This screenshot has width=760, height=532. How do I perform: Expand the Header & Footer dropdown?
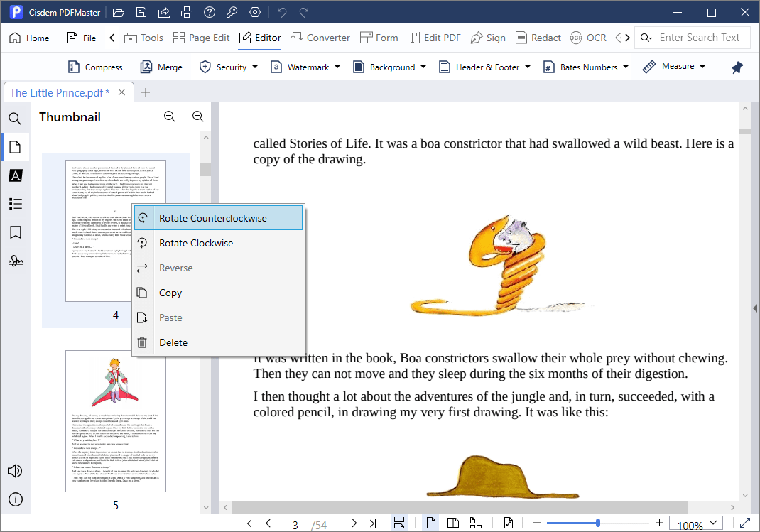(x=527, y=67)
